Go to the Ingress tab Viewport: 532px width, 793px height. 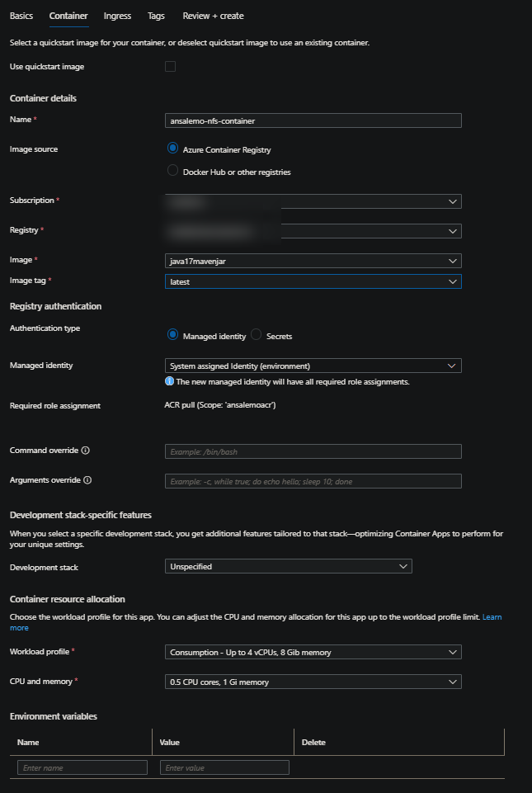[x=117, y=16]
